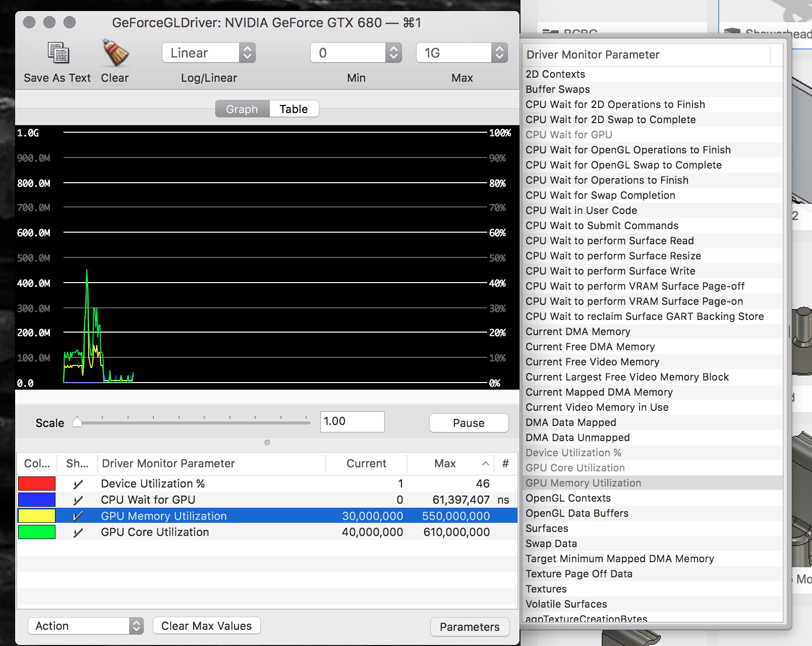The height and width of the screenshot is (646, 812).
Task: Click the Clear Max Values button
Action: point(207,626)
